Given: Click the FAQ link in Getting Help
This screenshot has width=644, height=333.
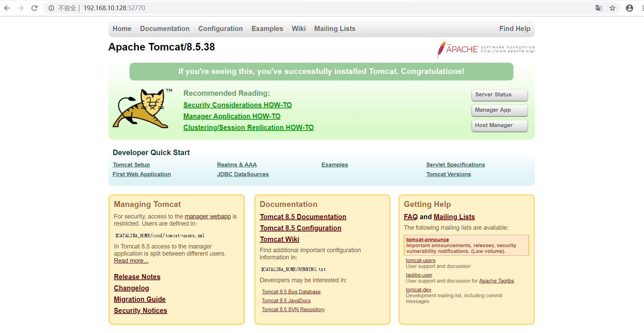Looking at the screenshot, I should click(411, 217).
